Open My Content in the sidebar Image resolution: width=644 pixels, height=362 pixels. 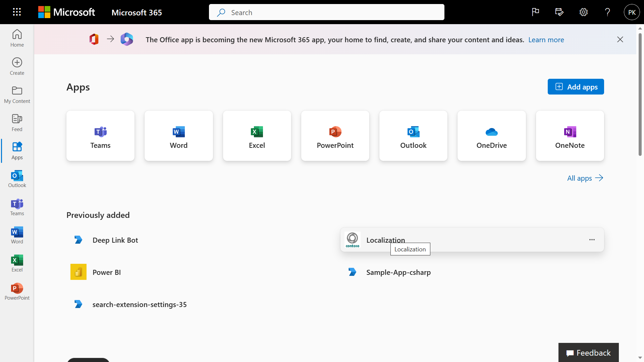pos(17,95)
